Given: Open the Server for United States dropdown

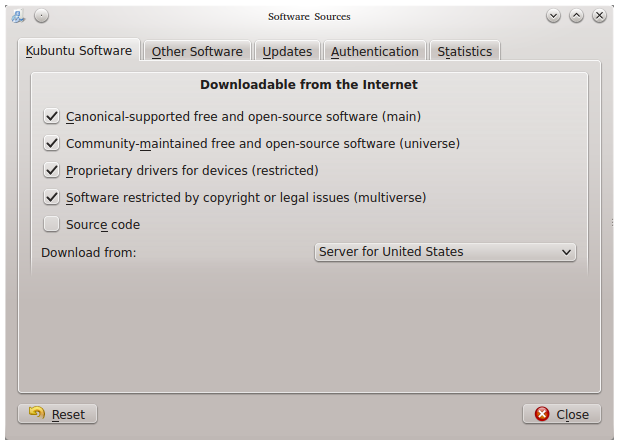Looking at the screenshot, I should click(x=445, y=252).
